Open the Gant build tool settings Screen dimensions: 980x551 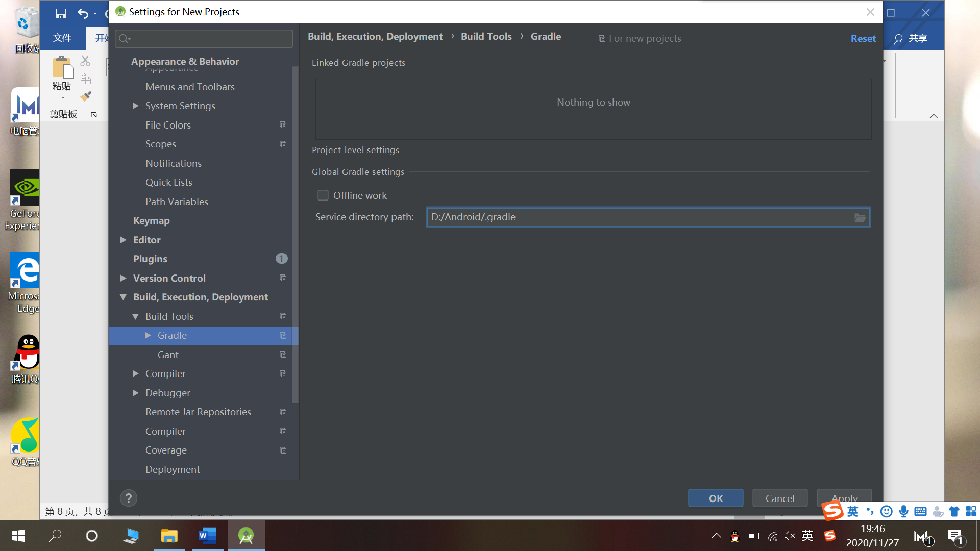click(168, 355)
